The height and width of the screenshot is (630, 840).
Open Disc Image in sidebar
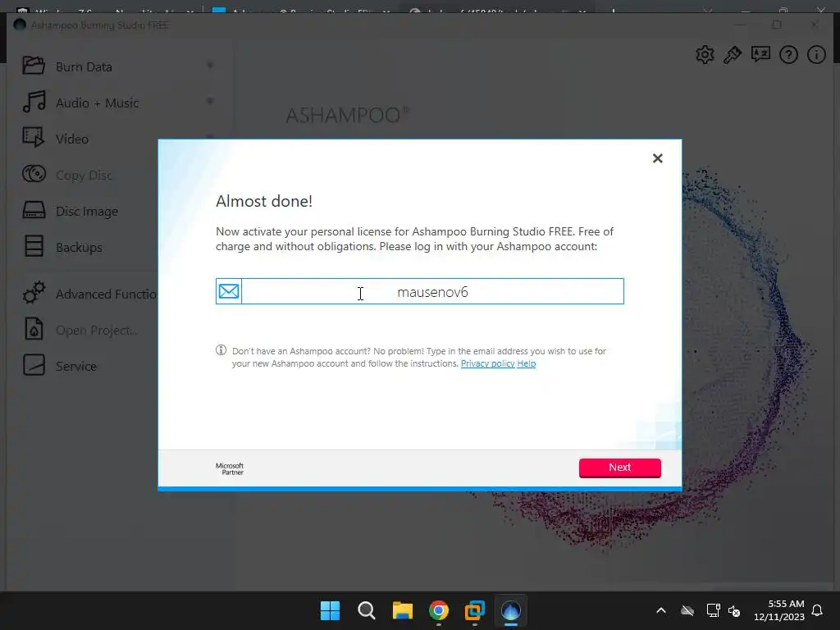[87, 212]
